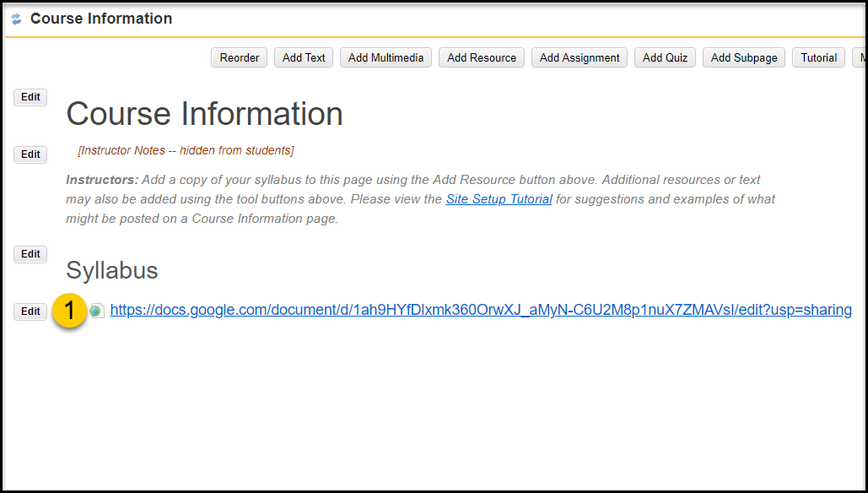The width and height of the screenshot is (868, 493).
Task: Click Add Resource to upload a syllabus
Action: 482,57
